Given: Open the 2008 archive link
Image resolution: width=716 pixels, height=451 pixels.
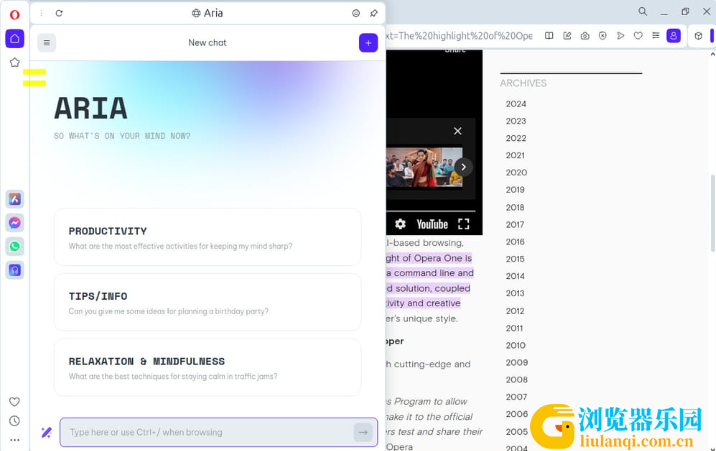Looking at the screenshot, I should point(516,380).
